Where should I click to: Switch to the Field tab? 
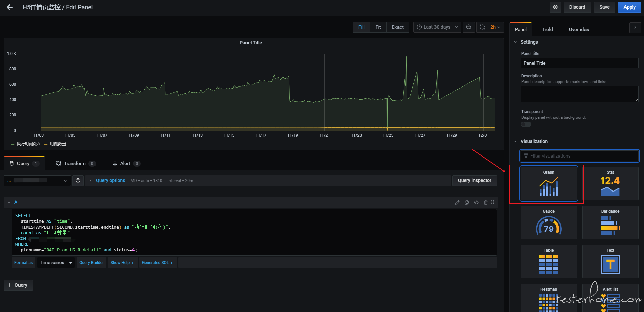tap(547, 29)
